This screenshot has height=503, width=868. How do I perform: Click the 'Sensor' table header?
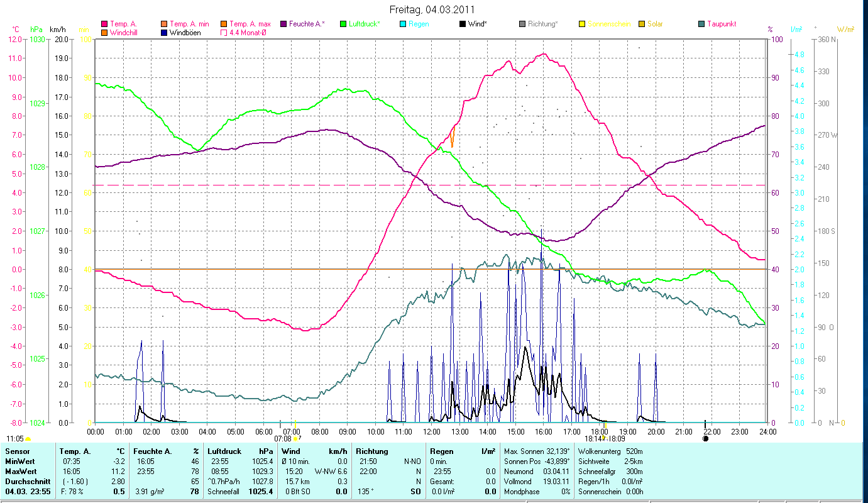point(16,451)
